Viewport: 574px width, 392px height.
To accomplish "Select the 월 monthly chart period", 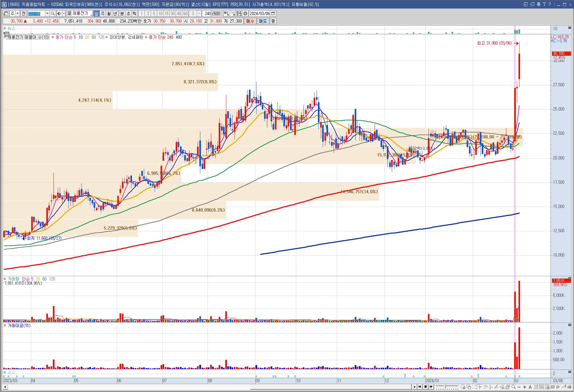I will pyautogui.click(x=109, y=13).
